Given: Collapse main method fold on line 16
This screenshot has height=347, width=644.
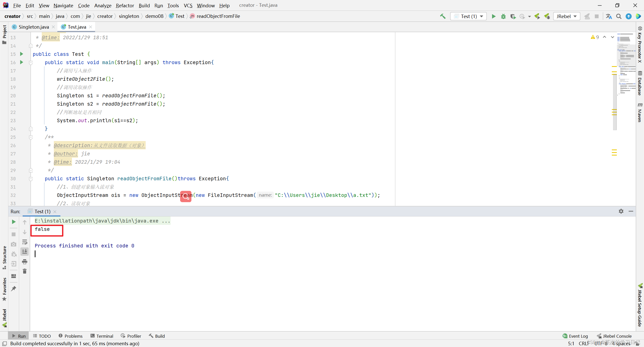Looking at the screenshot, I should tap(31, 63).
